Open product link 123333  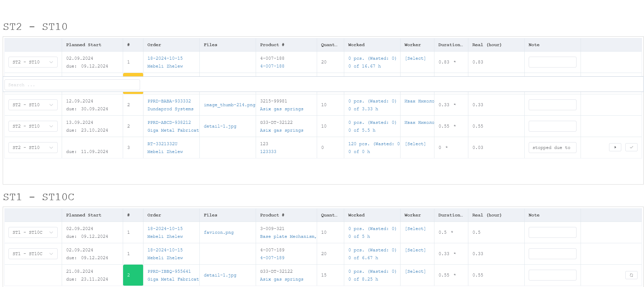click(268, 152)
